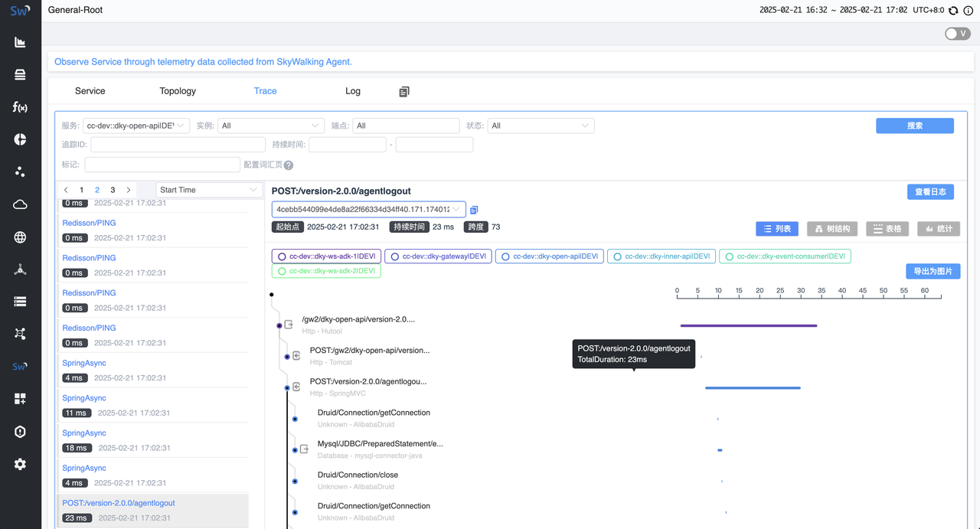Click the dashboard chart icon in sidebar
Screen dimensions: 980x529
tap(20, 42)
